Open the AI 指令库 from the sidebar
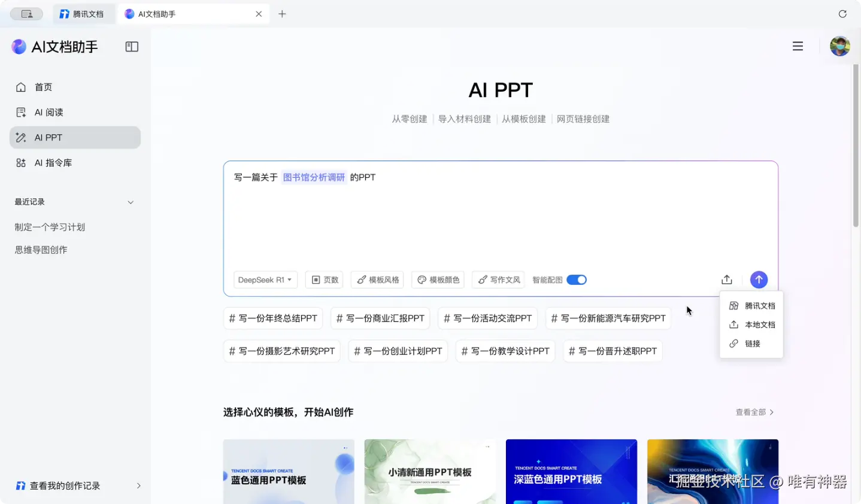The height and width of the screenshot is (504, 861). [x=51, y=162]
